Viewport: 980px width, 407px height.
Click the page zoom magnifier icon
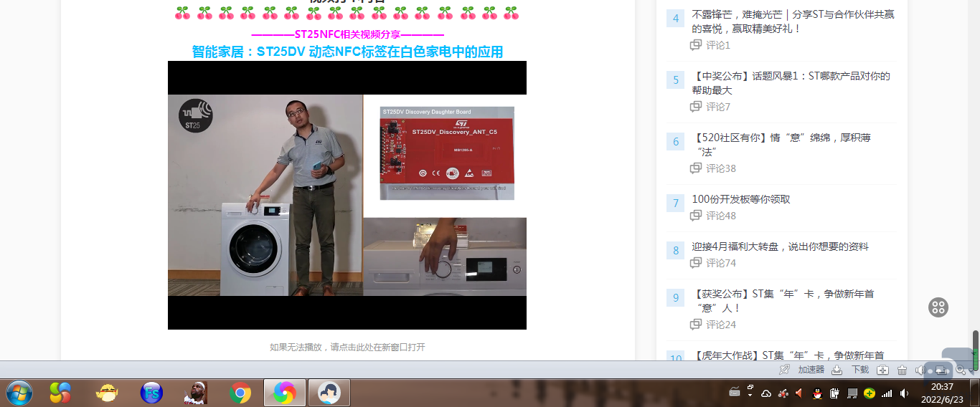pyautogui.click(x=961, y=370)
